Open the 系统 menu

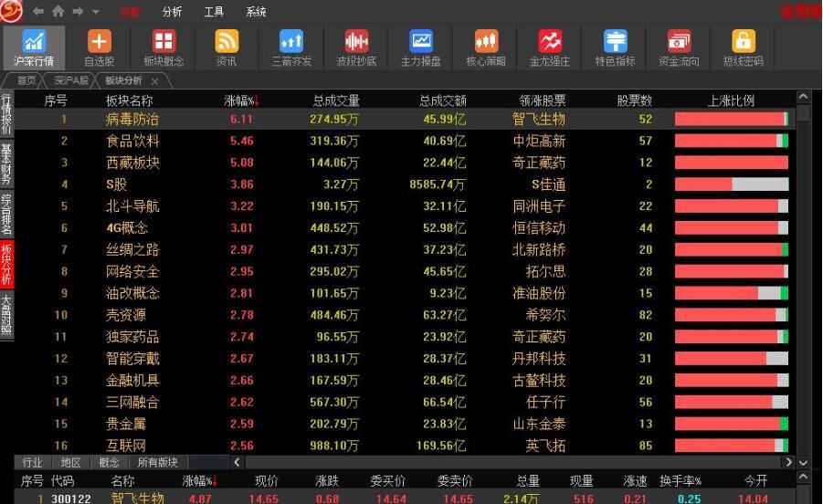pos(256,12)
